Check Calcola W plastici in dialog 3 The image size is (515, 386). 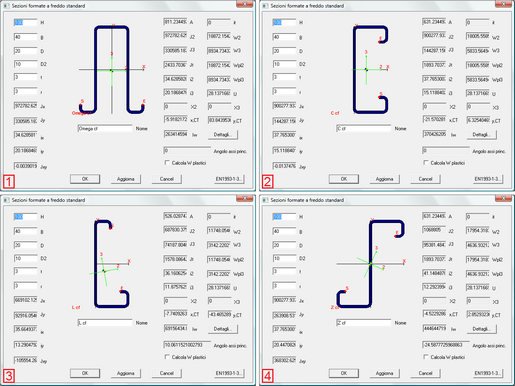(x=167, y=357)
